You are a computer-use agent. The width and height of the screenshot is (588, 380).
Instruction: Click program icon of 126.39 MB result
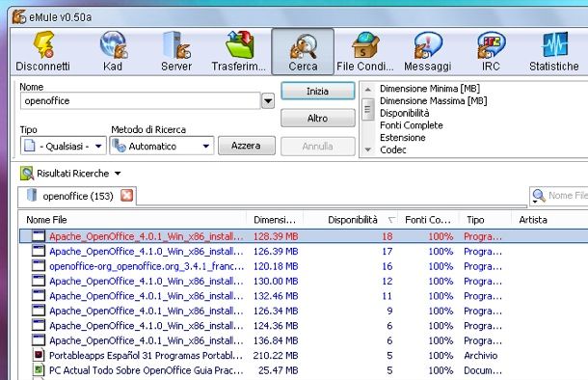(39, 251)
